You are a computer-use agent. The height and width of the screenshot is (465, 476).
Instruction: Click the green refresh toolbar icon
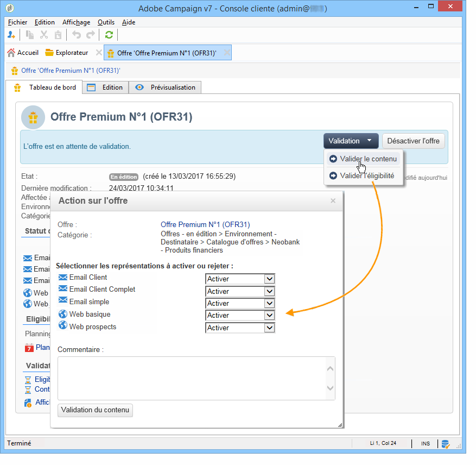(109, 35)
